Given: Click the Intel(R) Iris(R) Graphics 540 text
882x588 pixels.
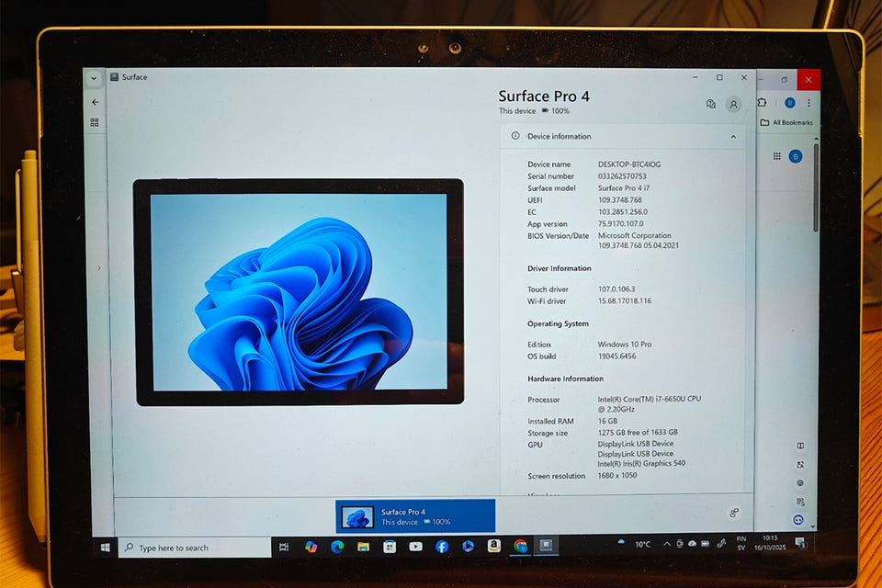Looking at the screenshot, I should [641, 464].
